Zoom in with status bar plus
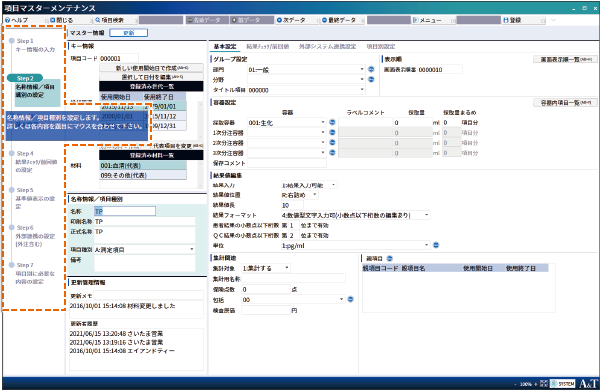 (x=536, y=384)
